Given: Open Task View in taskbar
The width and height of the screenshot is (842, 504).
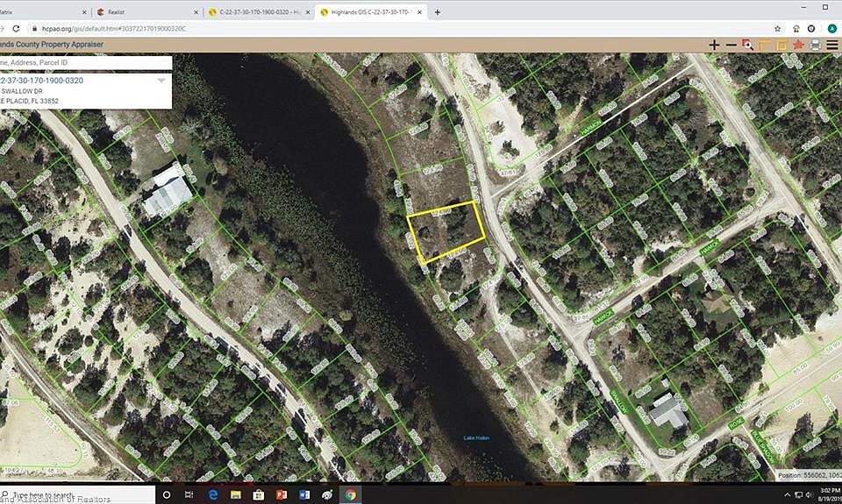Looking at the screenshot, I should coord(189,495).
